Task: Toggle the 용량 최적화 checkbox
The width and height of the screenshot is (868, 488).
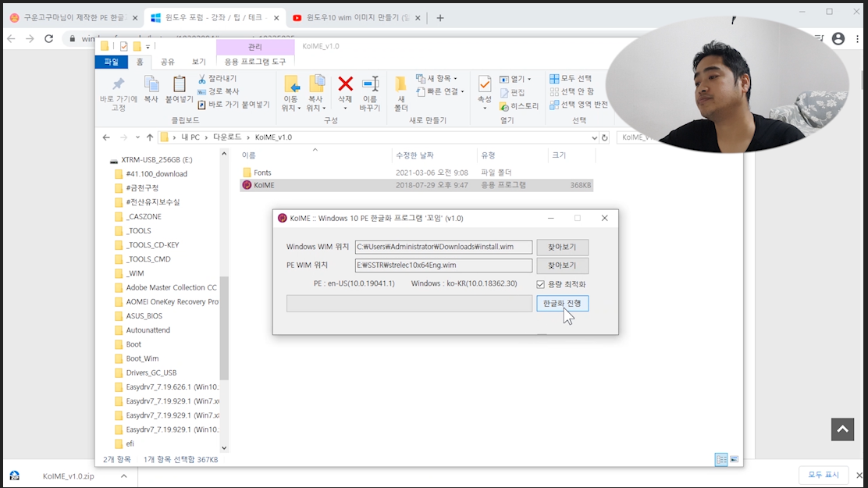Action: (x=541, y=284)
